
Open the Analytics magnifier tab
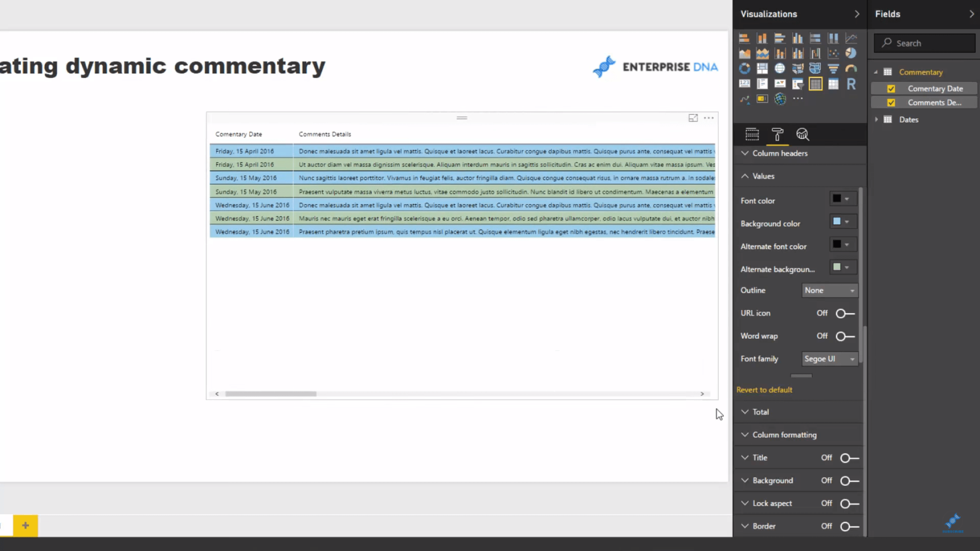pos(803,135)
